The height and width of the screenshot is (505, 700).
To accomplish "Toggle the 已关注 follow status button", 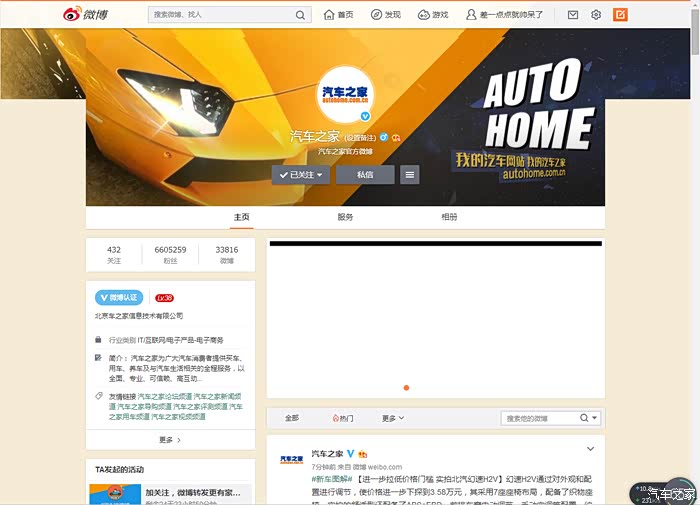I will 301,174.
